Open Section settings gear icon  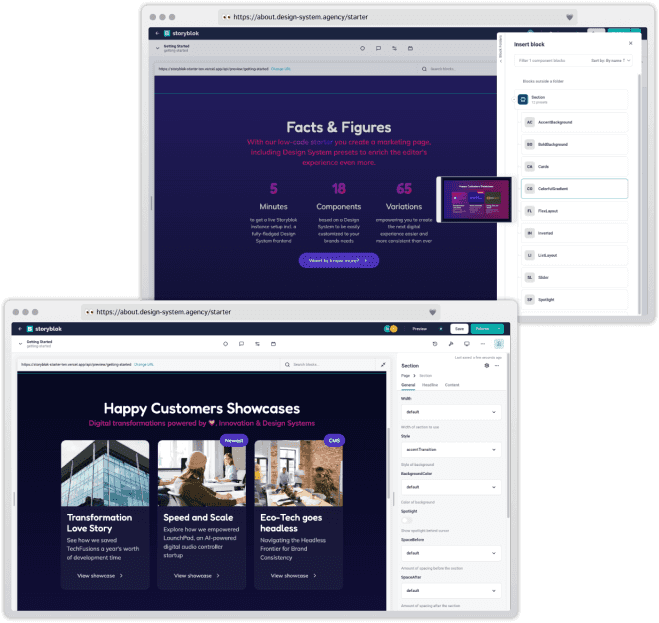(x=487, y=366)
